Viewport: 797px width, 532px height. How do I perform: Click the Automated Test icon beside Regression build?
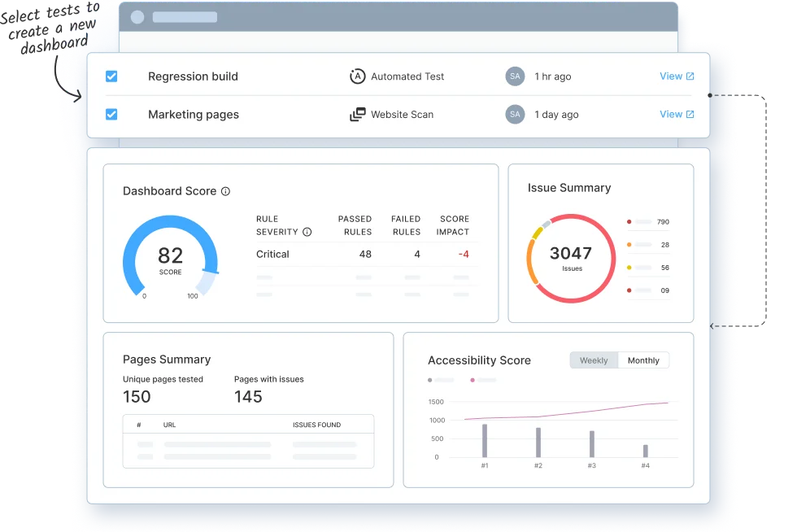(x=358, y=76)
